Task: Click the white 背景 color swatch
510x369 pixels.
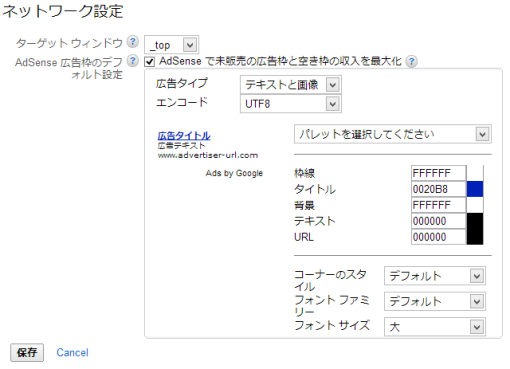Action: click(x=475, y=205)
